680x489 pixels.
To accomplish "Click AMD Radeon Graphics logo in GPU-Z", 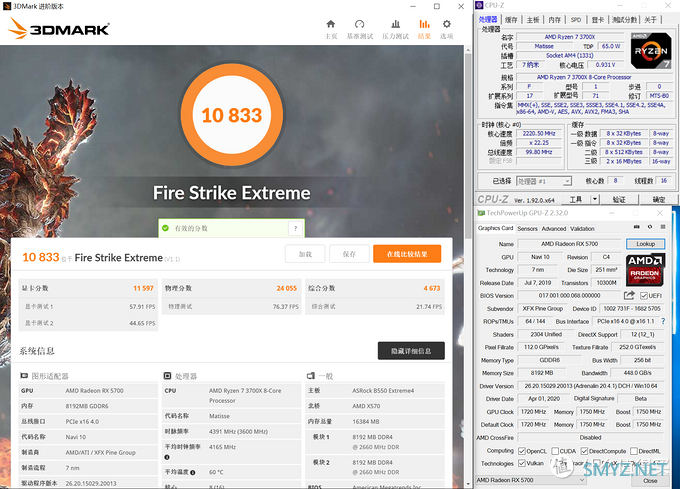I will 645,270.
